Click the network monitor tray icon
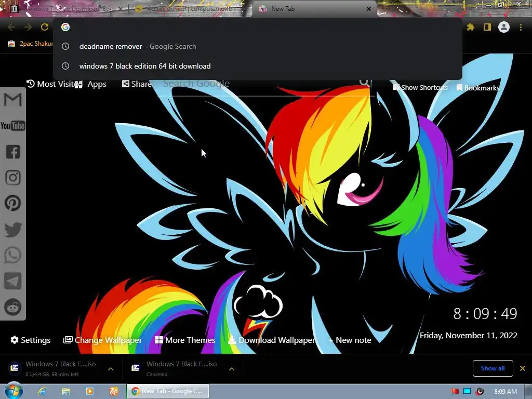 (x=467, y=392)
